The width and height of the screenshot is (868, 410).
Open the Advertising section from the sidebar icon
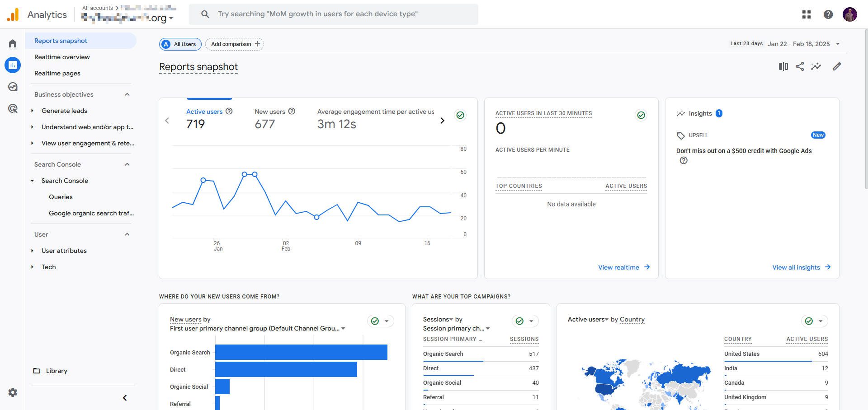pos(12,108)
